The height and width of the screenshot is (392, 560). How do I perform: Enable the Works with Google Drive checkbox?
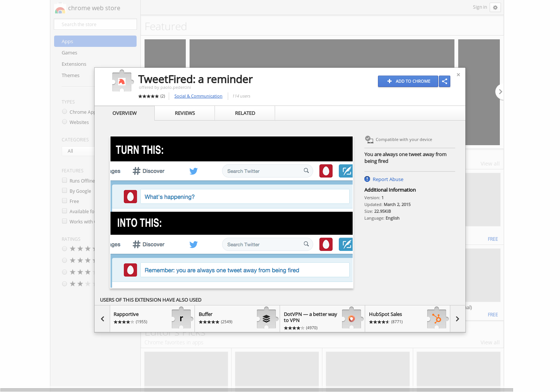pos(65,221)
